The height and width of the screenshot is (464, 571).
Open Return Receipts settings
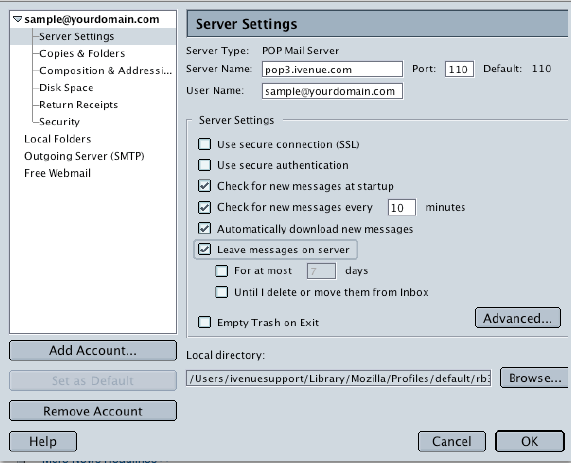coord(78,105)
